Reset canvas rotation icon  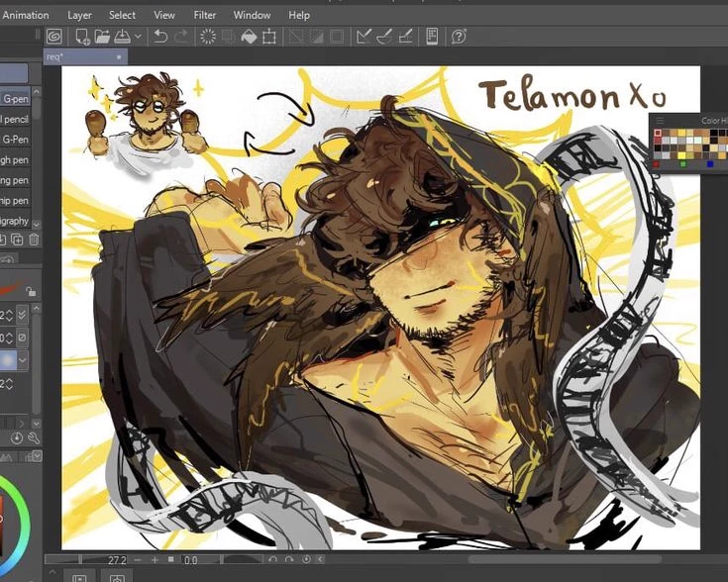tap(306, 559)
